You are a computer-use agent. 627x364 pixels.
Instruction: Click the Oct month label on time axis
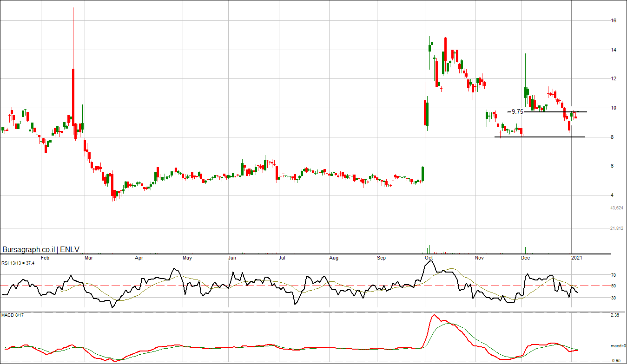coord(429,257)
